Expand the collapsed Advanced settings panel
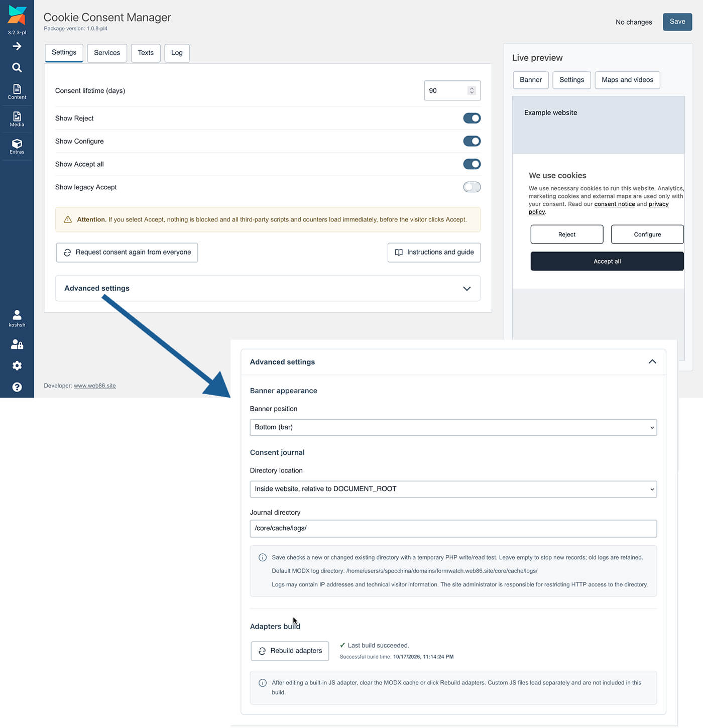 pyautogui.click(x=268, y=288)
